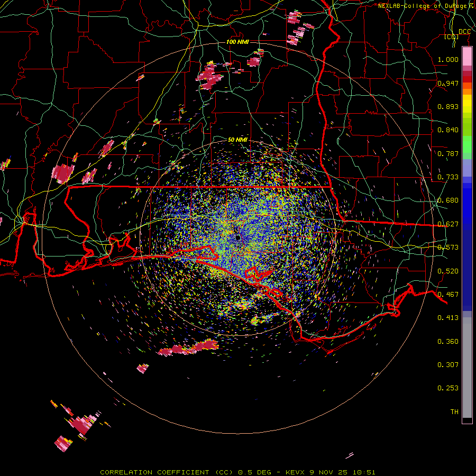This screenshot has height=476, width=476.
Task: Click the CORRELATION COEFFICIENT caption text
Action: [154, 472]
